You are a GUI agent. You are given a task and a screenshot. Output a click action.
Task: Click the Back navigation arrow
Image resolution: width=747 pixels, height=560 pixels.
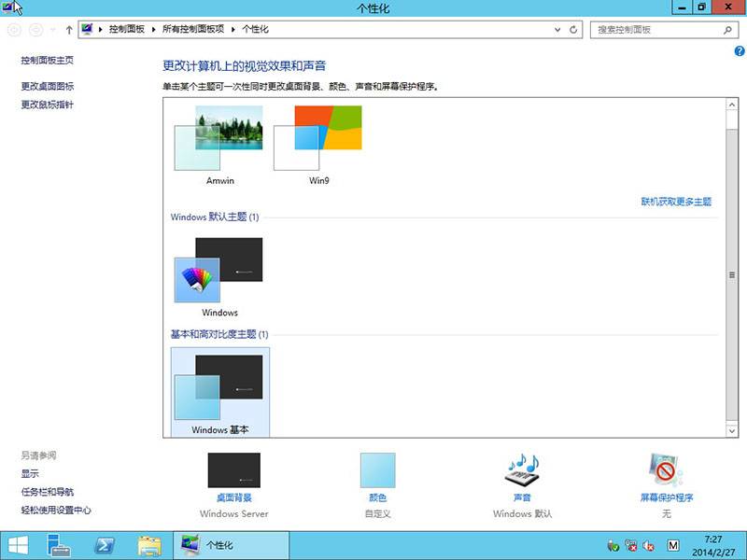coord(14,30)
